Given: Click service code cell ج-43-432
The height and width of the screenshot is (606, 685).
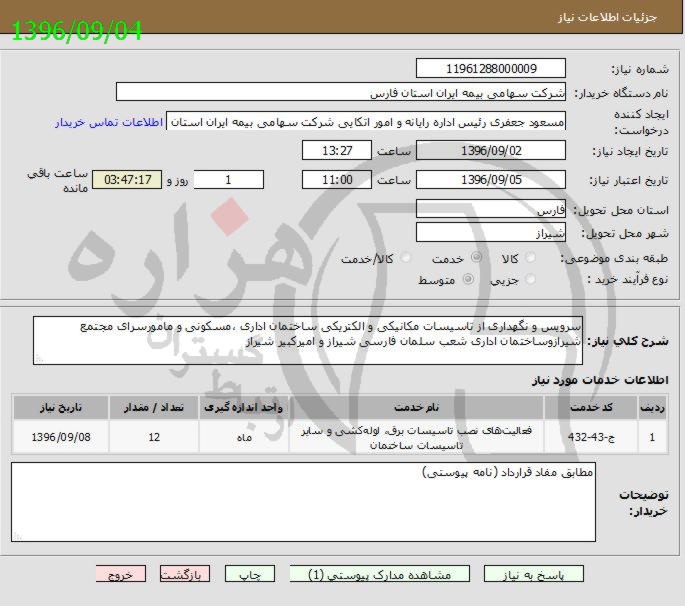Looking at the screenshot, I should point(591,437).
